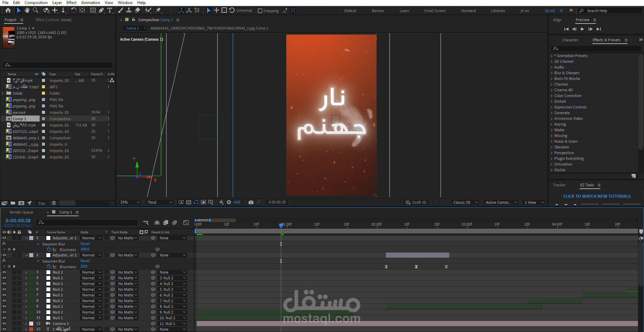Expand layer 3 Null 2 properties
This screenshot has width=644, height=332.
[x=26, y=272]
